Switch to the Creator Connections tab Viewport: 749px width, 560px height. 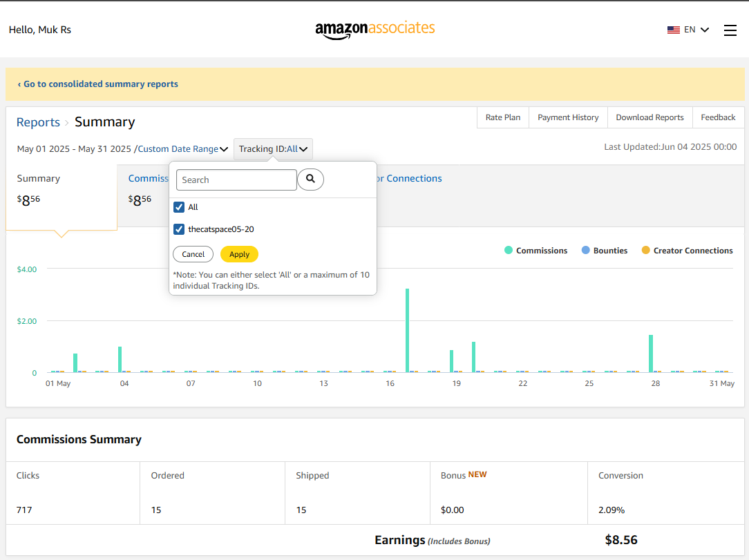(409, 179)
